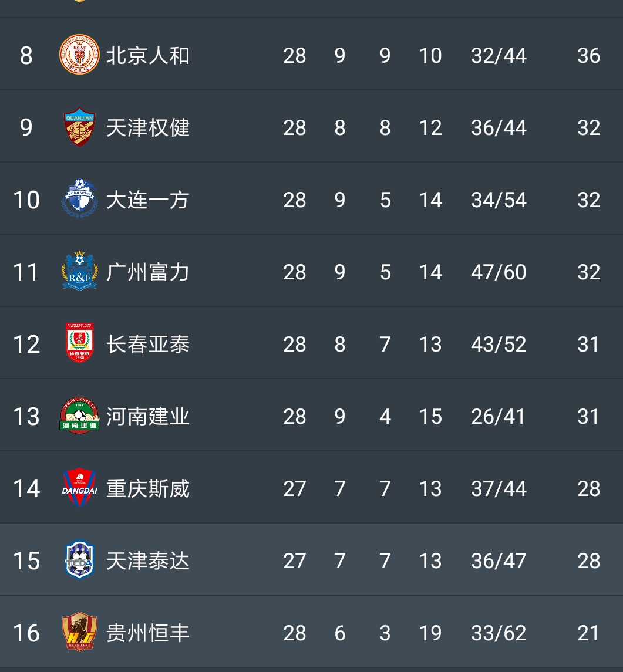Tap the 47/60 goals figure for 广州富力

499,272
